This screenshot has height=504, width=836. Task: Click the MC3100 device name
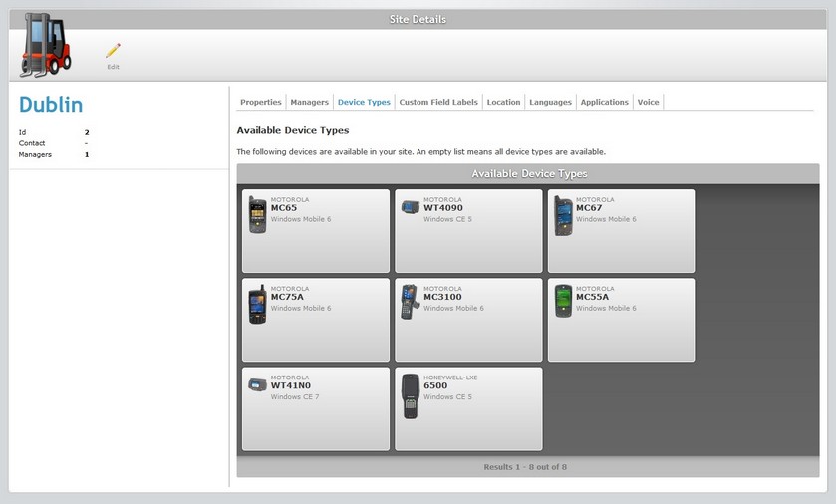click(442, 297)
